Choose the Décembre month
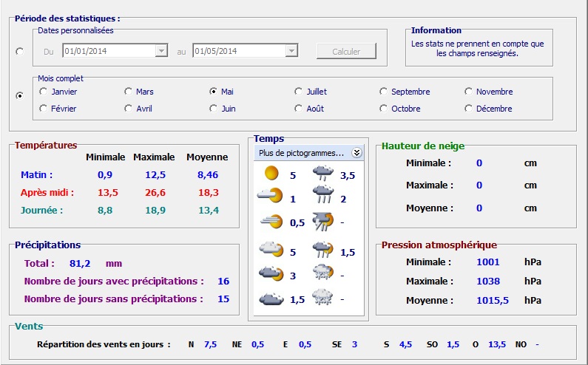Viewport: 588px width, 365px height. (488, 109)
